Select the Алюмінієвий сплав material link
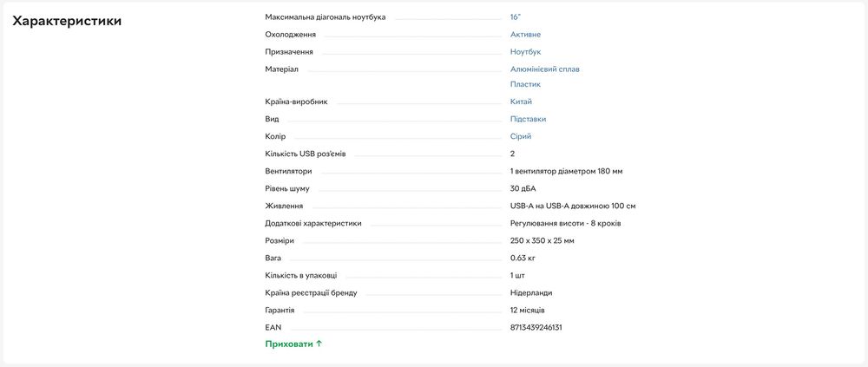This screenshot has height=367, width=868. coord(545,69)
